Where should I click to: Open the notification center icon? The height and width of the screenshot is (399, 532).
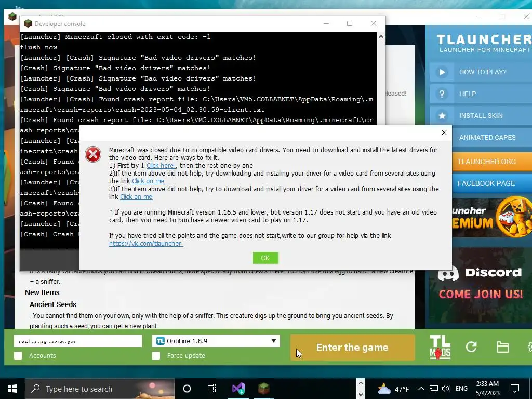coord(515,389)
